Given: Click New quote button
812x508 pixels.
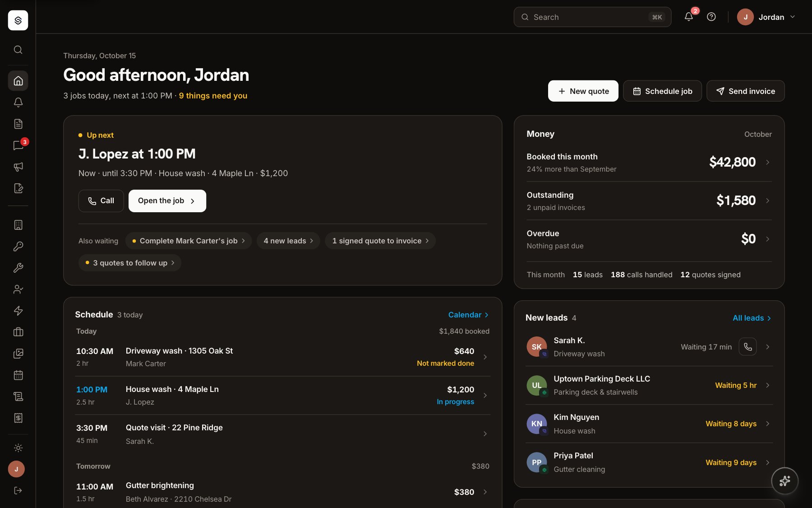Looking at the screenshot, I should coord(583,91).
